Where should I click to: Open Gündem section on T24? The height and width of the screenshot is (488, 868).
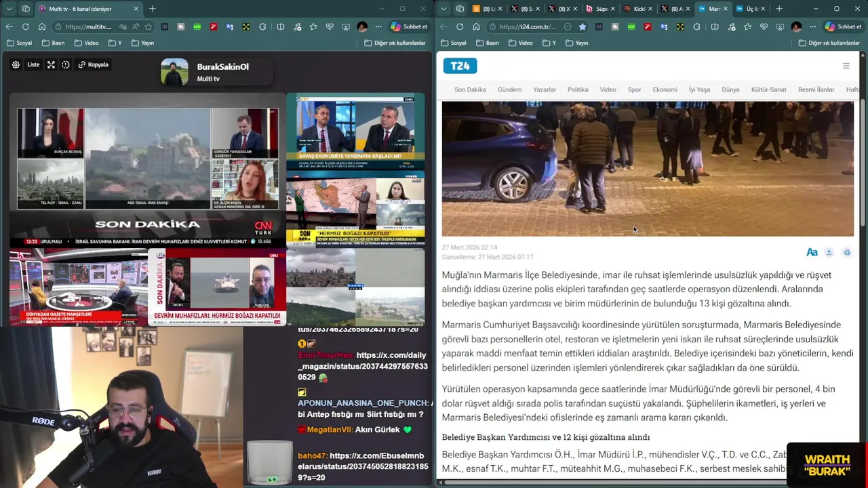(x=509, y=89)
